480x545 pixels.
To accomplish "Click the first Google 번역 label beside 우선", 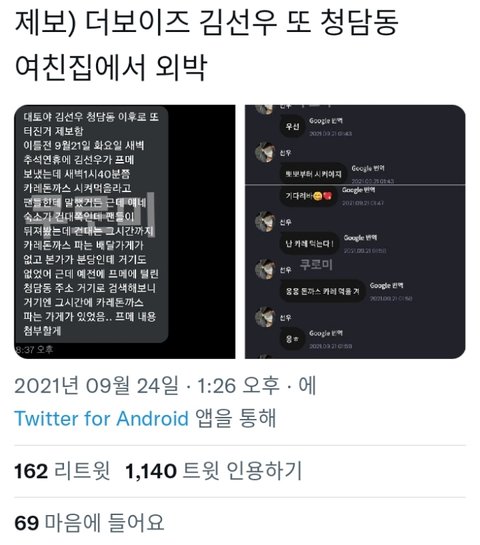I will coord(326,121).
